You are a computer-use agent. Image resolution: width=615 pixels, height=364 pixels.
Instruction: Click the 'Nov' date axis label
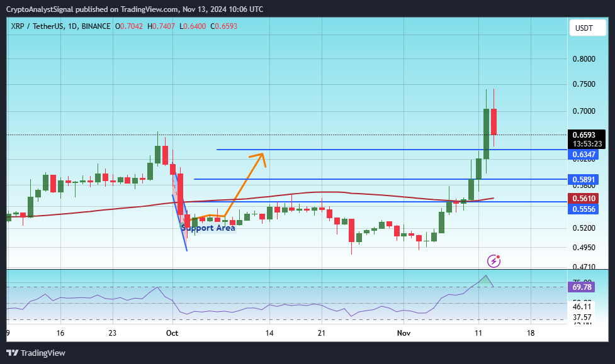pos(403,333)
